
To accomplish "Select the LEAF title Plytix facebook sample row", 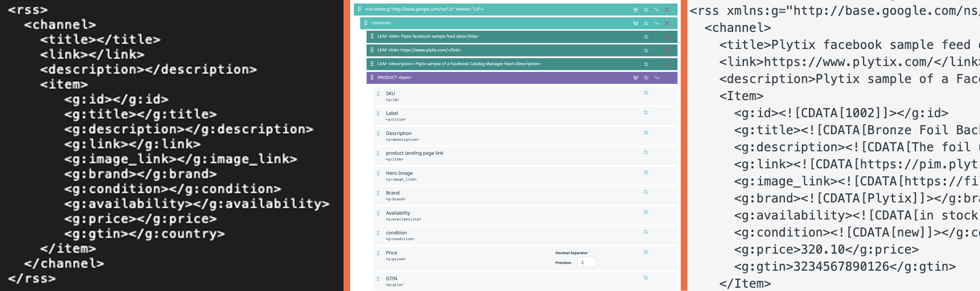I will 522,37.
